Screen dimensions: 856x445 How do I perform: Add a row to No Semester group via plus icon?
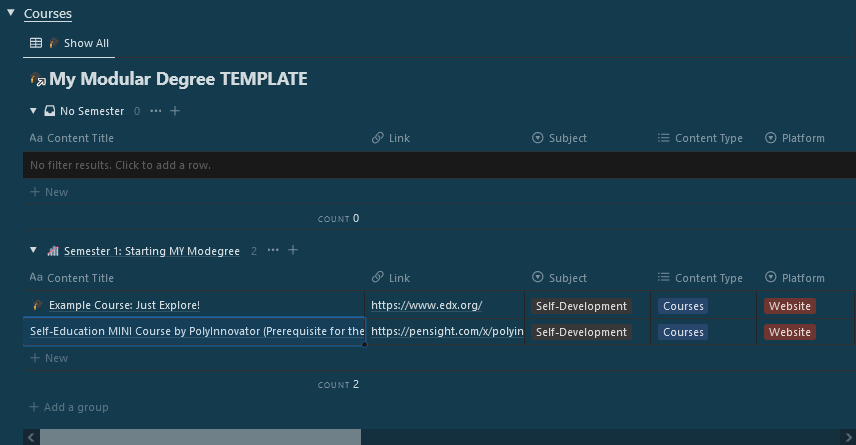pyautogui.click(x=175, y=111)
